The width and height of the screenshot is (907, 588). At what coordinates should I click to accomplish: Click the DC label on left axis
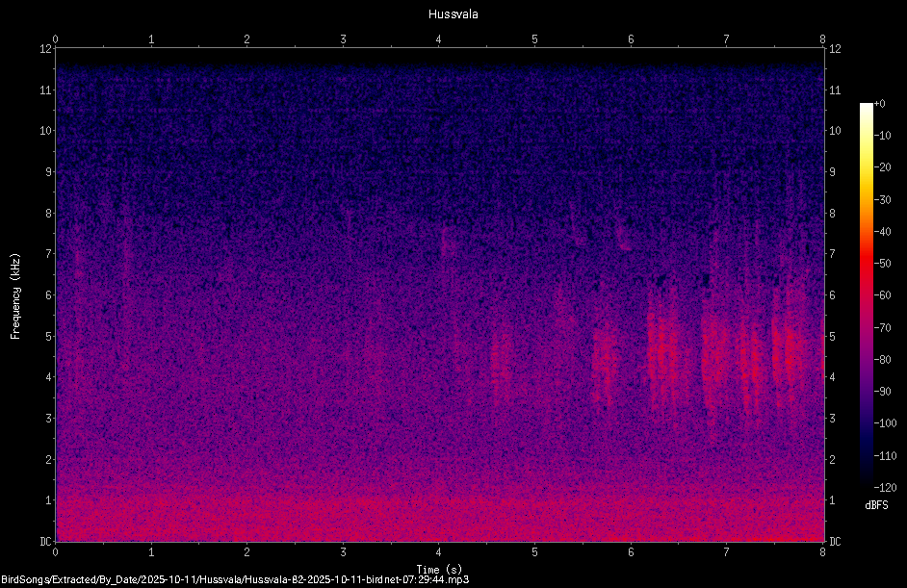pyautogui.click(x=45, y=542)
